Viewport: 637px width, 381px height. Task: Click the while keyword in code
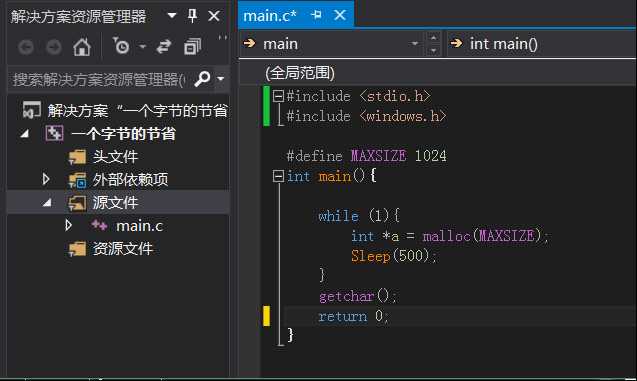(338, 216)
